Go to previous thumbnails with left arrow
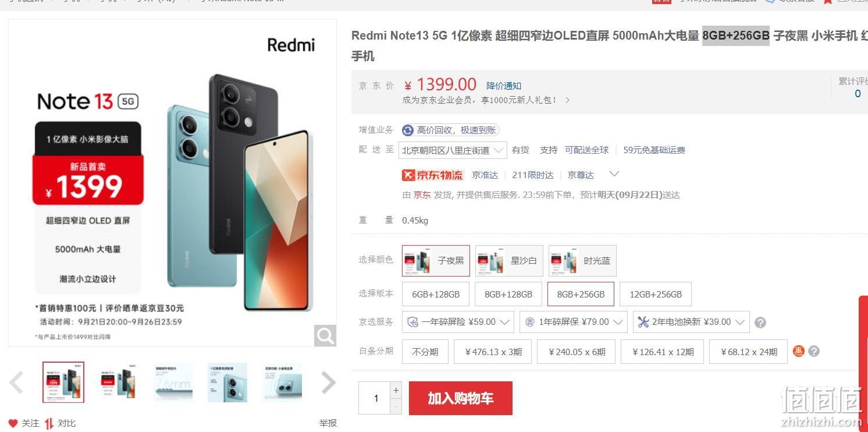Screen dimensions: 868x432 [16, 383]
